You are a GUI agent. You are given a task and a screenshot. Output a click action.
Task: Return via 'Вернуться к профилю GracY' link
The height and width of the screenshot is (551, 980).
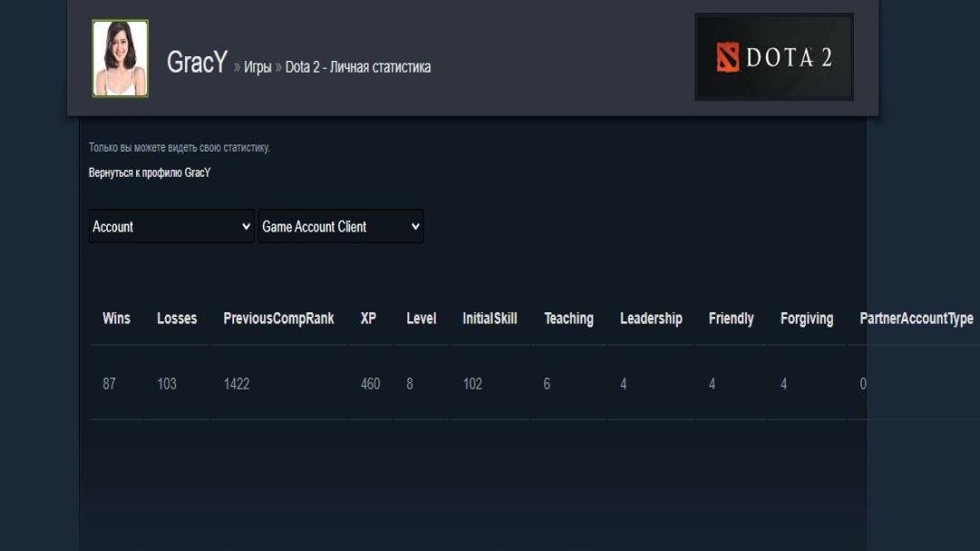150,172
